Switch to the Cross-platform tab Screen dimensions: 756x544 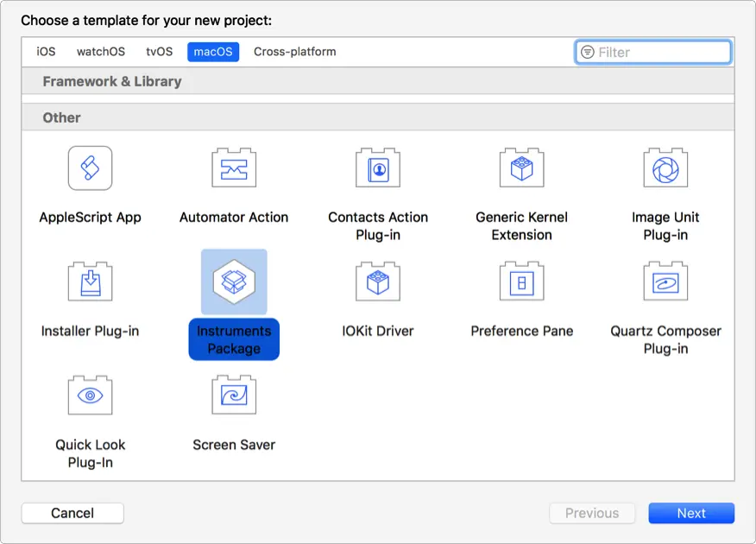click(294, 52)
